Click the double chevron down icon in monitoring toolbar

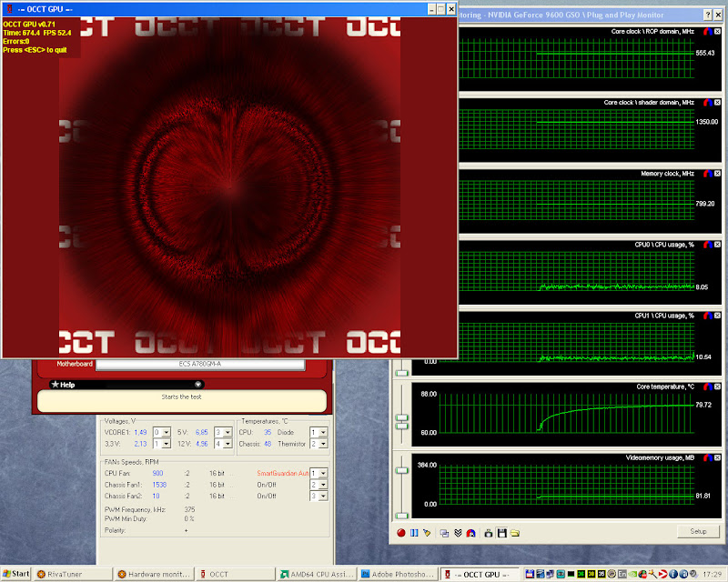point(458,533)
